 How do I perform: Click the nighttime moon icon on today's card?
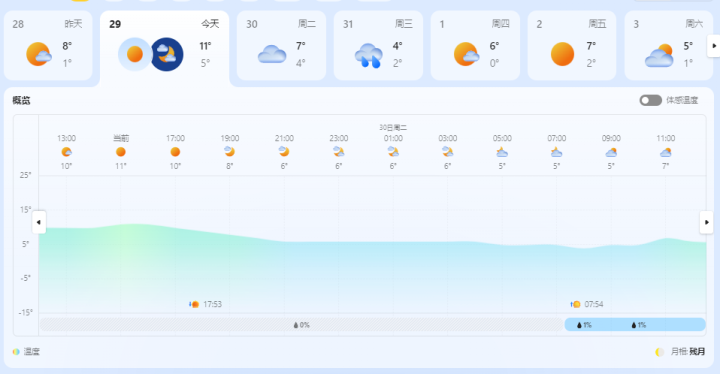point(167,54)
